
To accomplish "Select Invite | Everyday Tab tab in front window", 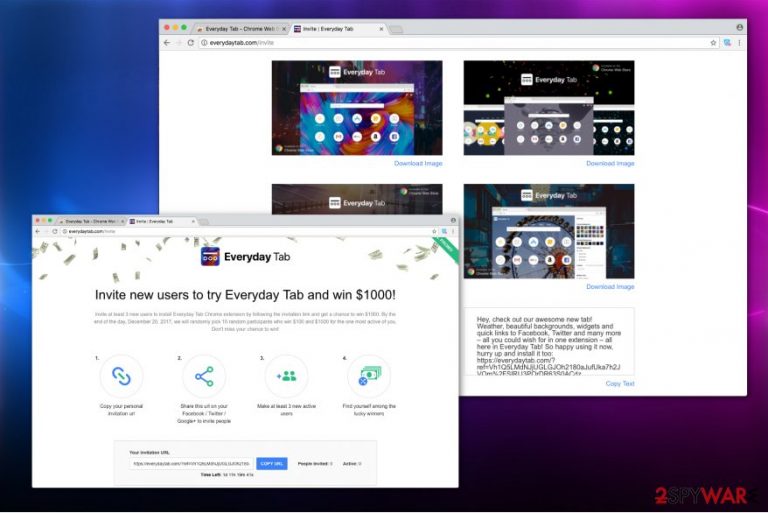I will point(162,221).
